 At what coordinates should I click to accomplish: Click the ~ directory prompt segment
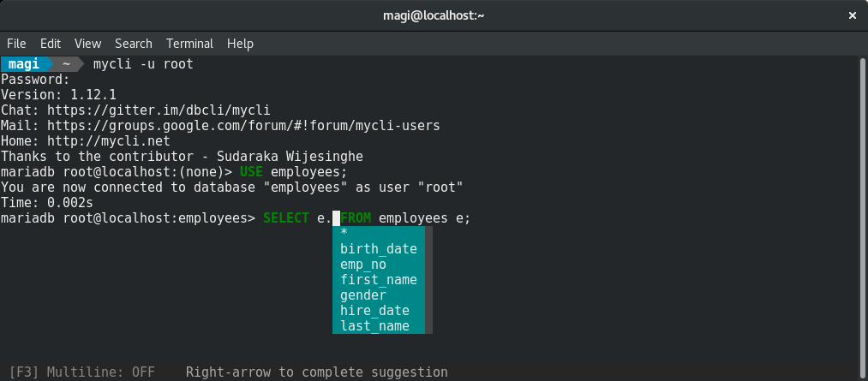[67, 63]
